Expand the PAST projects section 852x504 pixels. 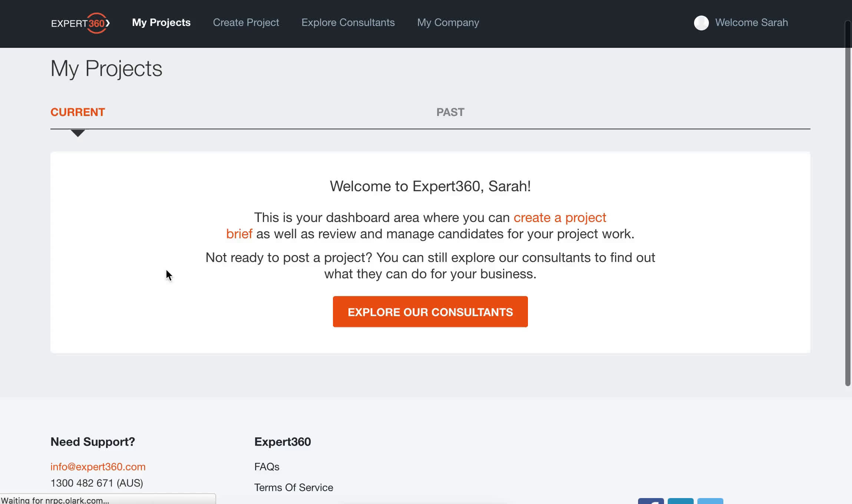click(450, 112)
